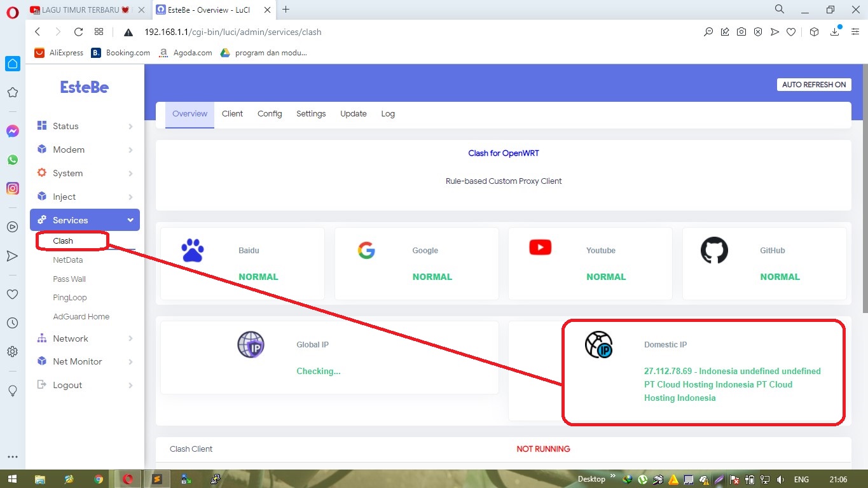Open NetData under Services
This screenshot has height=488, width=868.
click(x=68, y=260)
